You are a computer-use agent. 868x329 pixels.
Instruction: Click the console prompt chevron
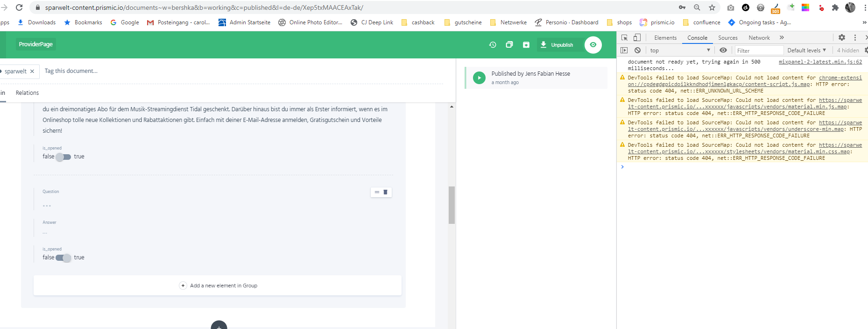622,167
